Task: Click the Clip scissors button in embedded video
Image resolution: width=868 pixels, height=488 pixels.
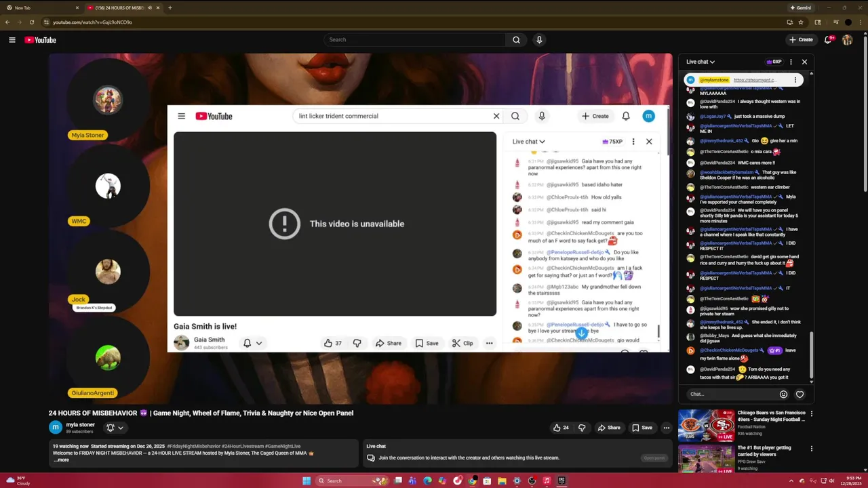Action: [x=462, y=343]
